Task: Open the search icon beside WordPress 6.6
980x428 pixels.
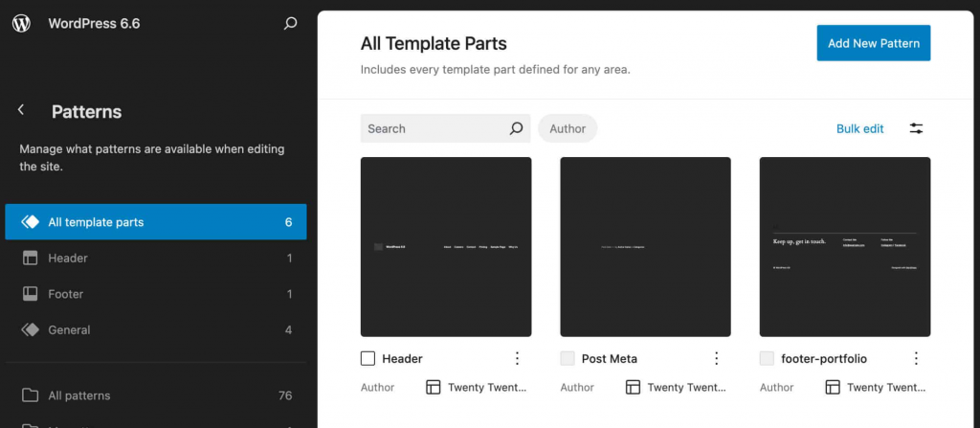Action: 290,24
